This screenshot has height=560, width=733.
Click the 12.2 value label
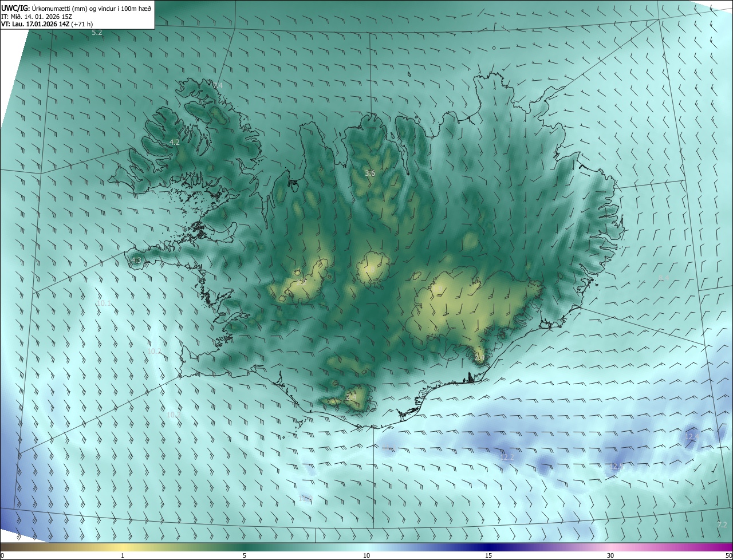tap(507, 457)
